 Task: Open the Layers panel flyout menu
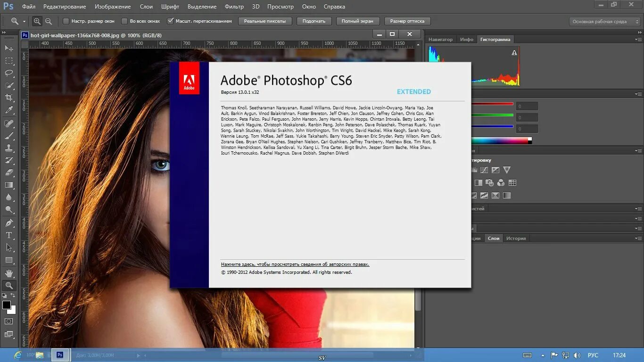(x=639, y=239)
